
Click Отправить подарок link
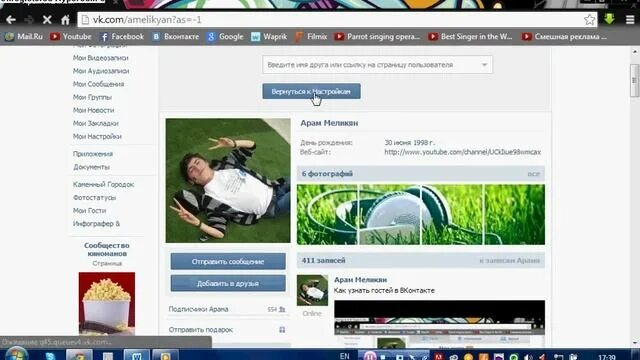click(x=200, y=329)
